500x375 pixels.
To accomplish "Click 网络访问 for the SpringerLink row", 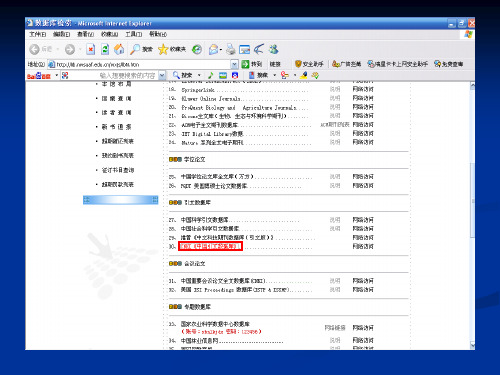I will pos(363,89).
